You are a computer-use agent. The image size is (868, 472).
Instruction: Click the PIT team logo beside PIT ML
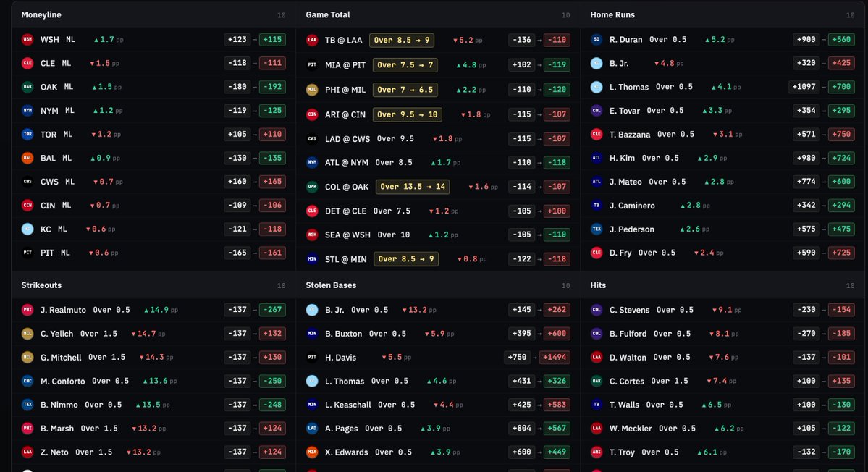point(27,253)
